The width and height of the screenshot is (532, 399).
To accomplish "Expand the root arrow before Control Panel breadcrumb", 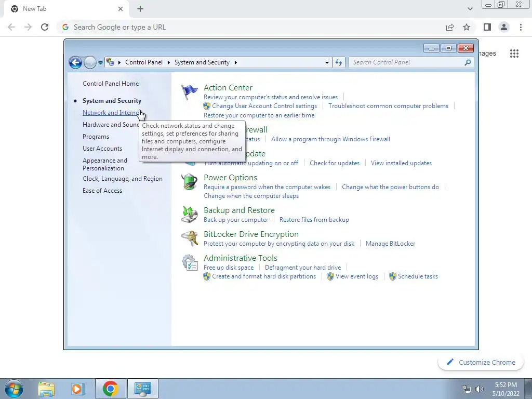I will pyautogui.click(x=119, y=62).
